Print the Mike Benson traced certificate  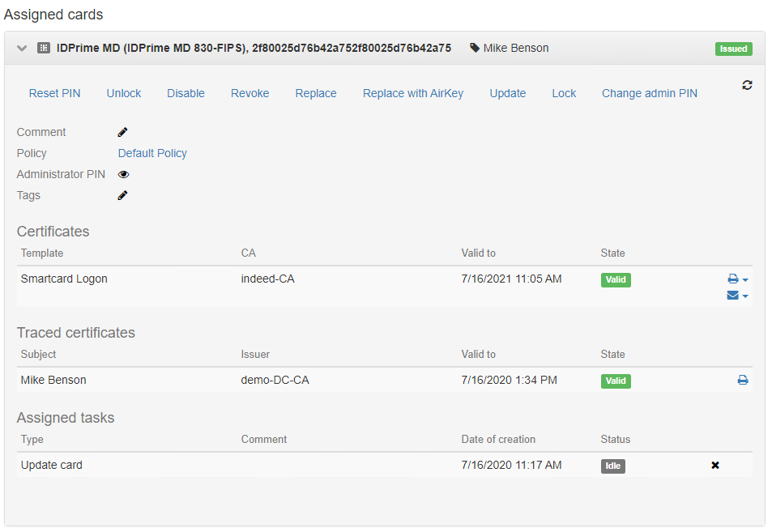click(x=743, y=380)
